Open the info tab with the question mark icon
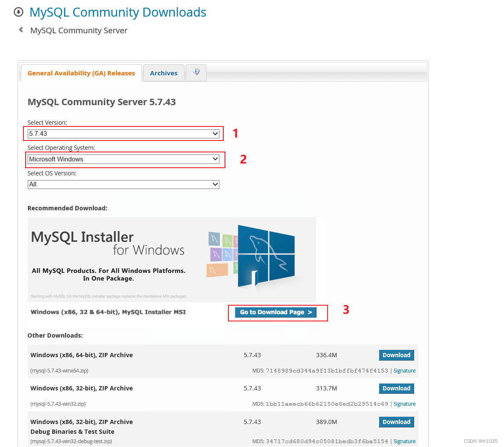 196,72
